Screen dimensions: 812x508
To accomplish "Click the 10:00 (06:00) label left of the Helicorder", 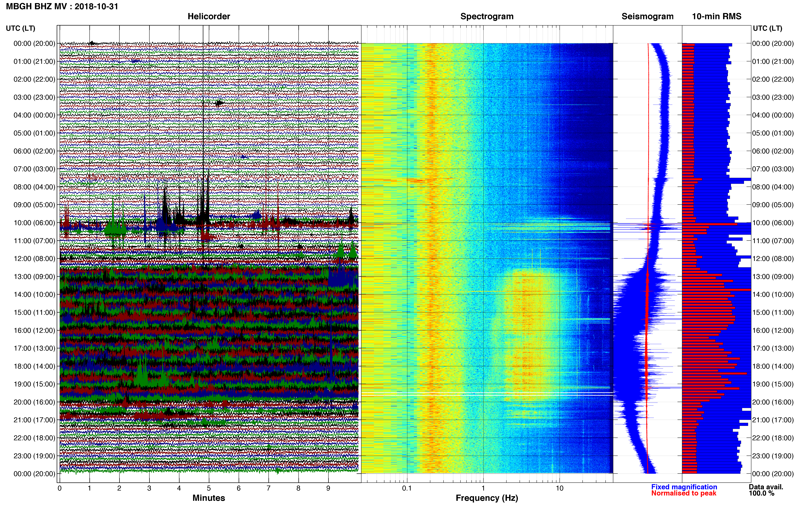I will tap(34, 223).
